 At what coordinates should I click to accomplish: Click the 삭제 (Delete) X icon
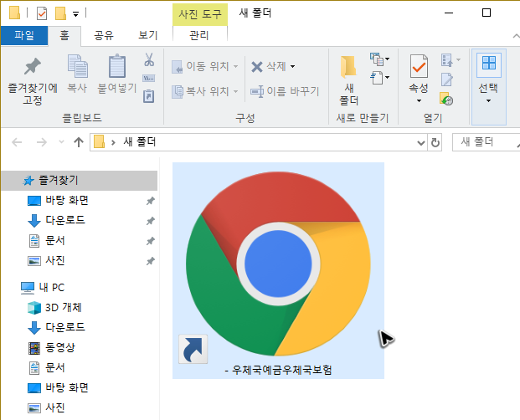point(257,67)
